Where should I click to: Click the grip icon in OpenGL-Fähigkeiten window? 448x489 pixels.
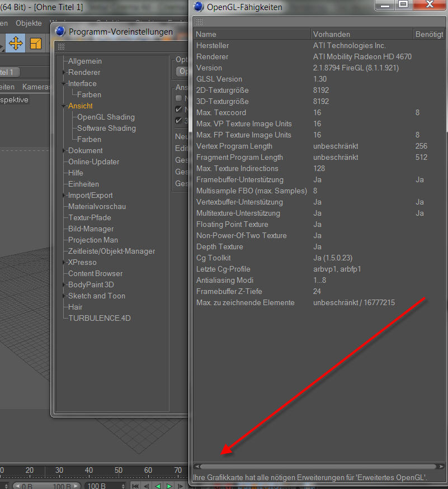click(x=199, y=22)
